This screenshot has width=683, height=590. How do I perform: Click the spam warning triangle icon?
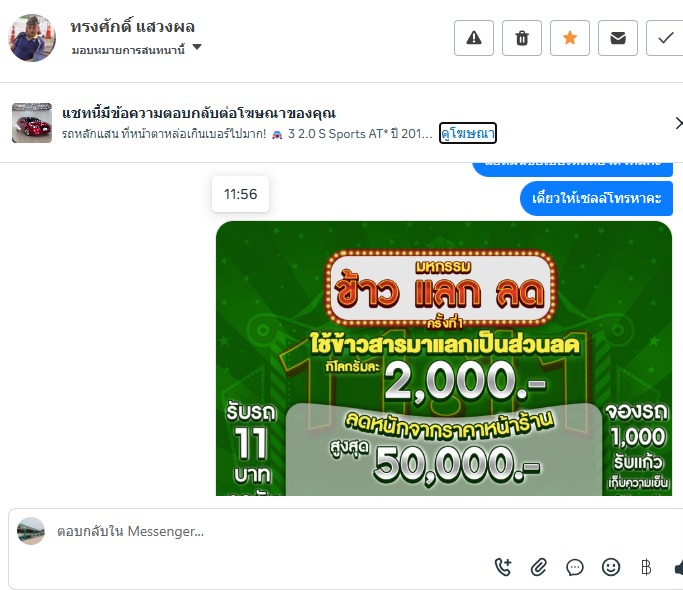[473, 38]
